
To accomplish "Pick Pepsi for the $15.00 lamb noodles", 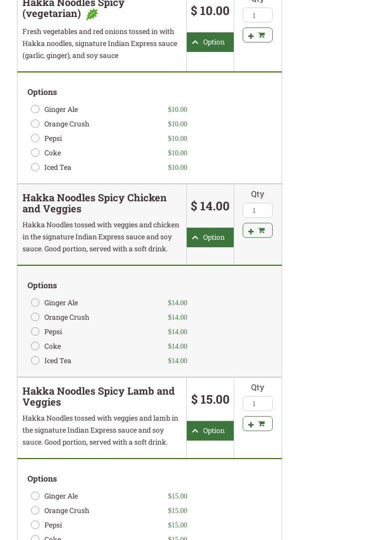I will click(35, 525).
